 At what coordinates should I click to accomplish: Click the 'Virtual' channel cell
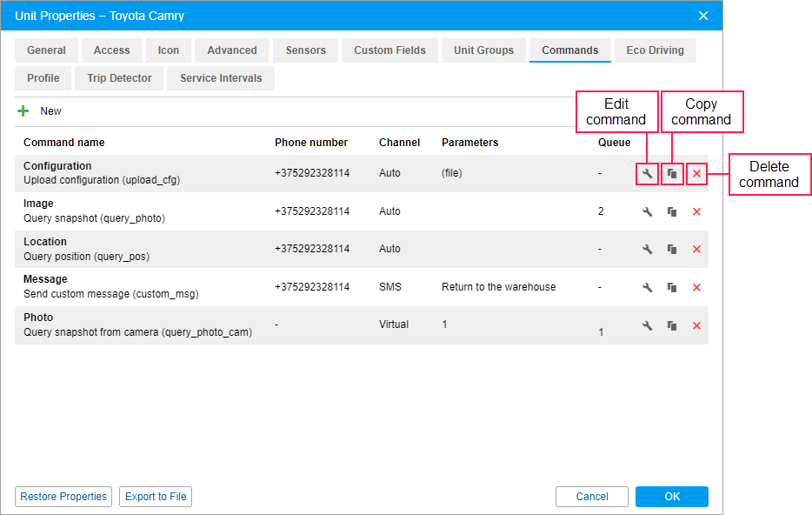click(x=394, y=324)
